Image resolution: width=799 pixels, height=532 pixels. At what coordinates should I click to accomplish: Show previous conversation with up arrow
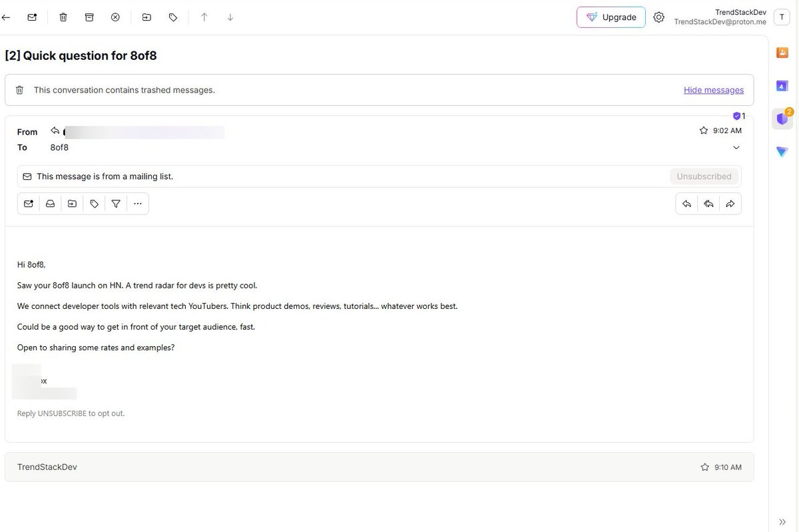[204, 17]
